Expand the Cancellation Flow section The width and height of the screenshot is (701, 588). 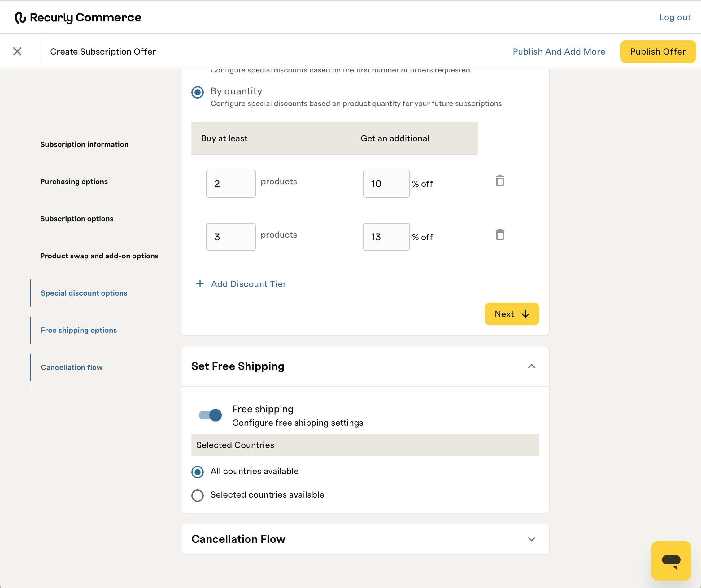point(531,539)
